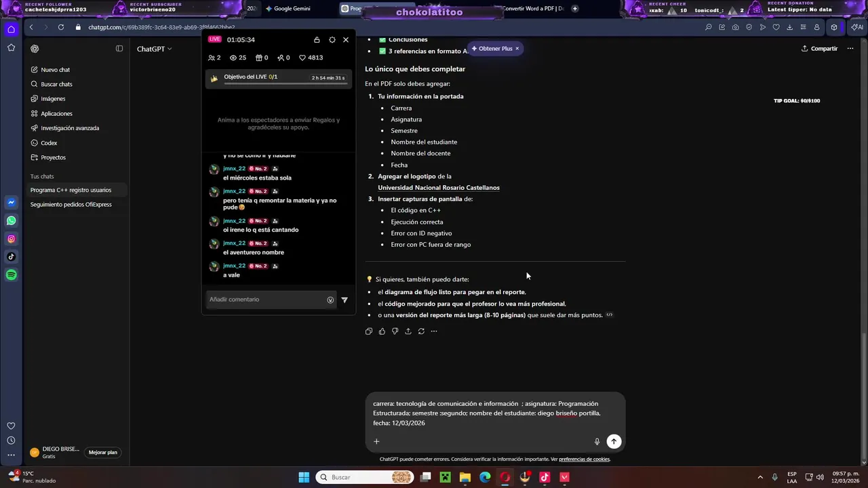Click Mejorar plan button
868x488 pixels.
pyautogui.click(x=103, y=453)
